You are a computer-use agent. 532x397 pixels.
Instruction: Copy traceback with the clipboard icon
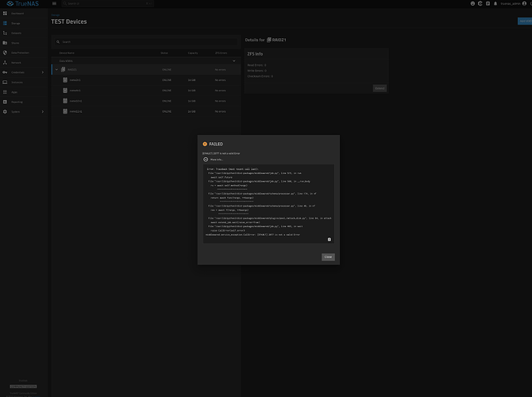[329, 240]
